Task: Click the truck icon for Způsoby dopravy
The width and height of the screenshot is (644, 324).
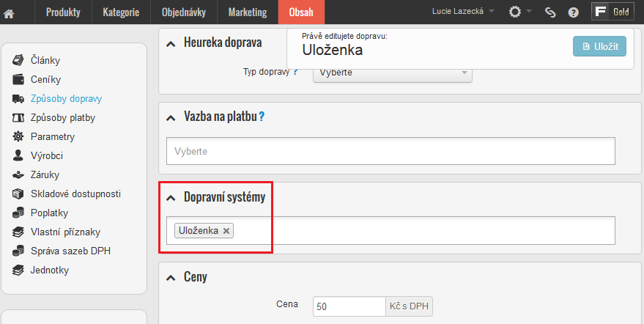Action: tap(18, 99)
